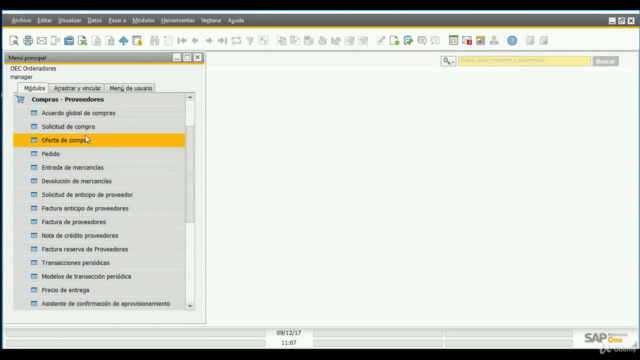Open the highlighted Oferta de compra entry

pyautogui.click(x=99, y=140)
